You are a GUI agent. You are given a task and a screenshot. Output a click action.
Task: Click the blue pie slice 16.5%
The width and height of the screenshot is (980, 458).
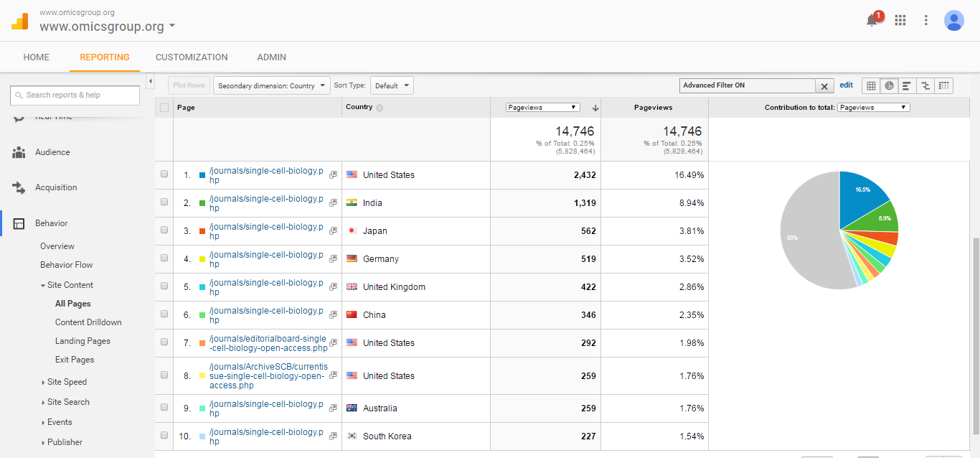(x=859, y=194)
